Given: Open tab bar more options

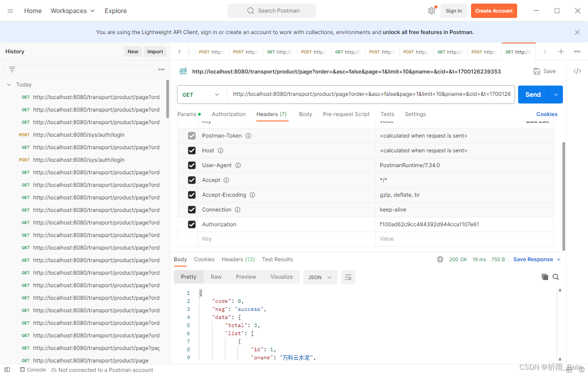Looking at the screenshot, I should point(577,52).
